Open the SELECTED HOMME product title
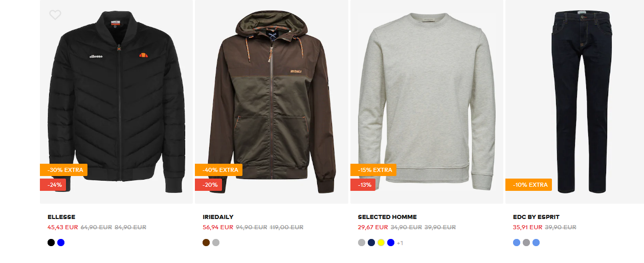This screenshot has width=644, height=263. coord(387,217)
